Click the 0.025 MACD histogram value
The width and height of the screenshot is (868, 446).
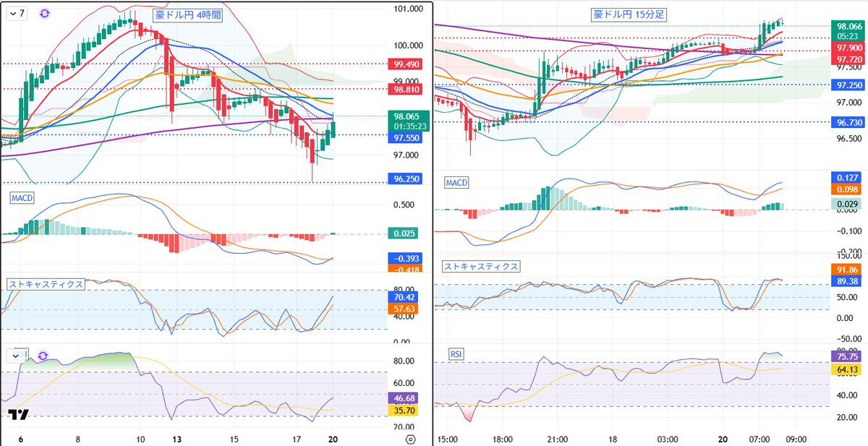[404, 233]
